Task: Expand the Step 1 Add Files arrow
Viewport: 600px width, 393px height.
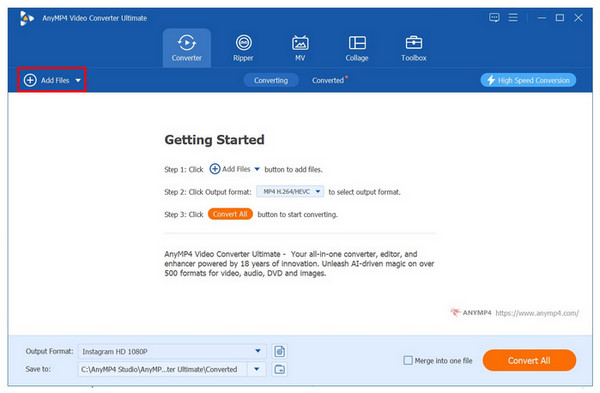Action: click(257, 169)
